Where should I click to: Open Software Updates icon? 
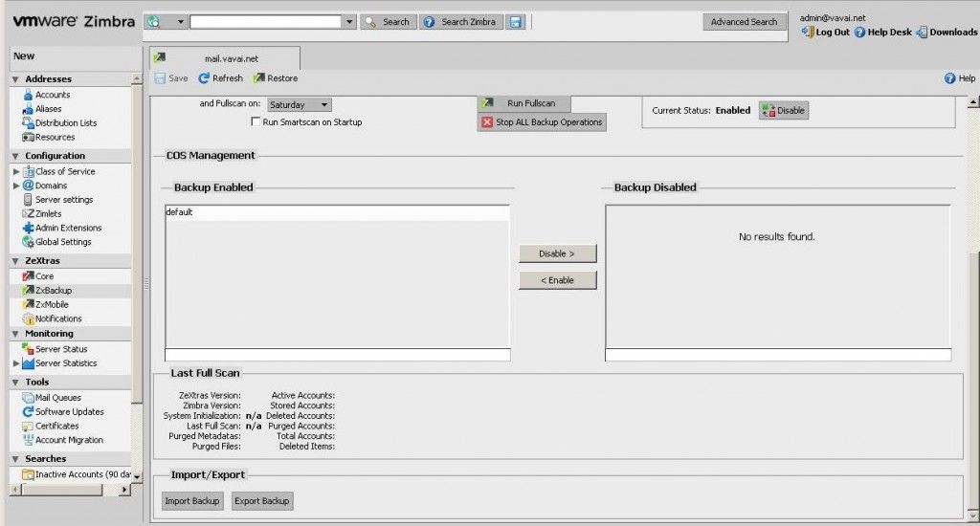click(x=28, y=411)
